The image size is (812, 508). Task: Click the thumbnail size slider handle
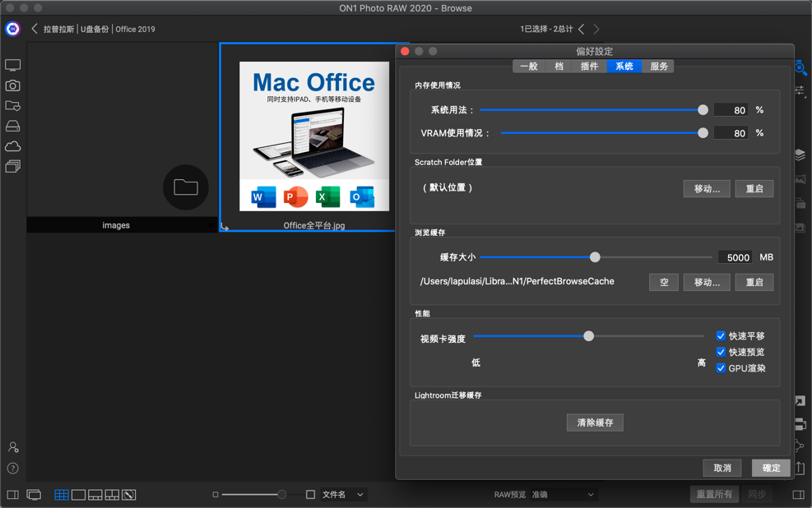[281, 495]
